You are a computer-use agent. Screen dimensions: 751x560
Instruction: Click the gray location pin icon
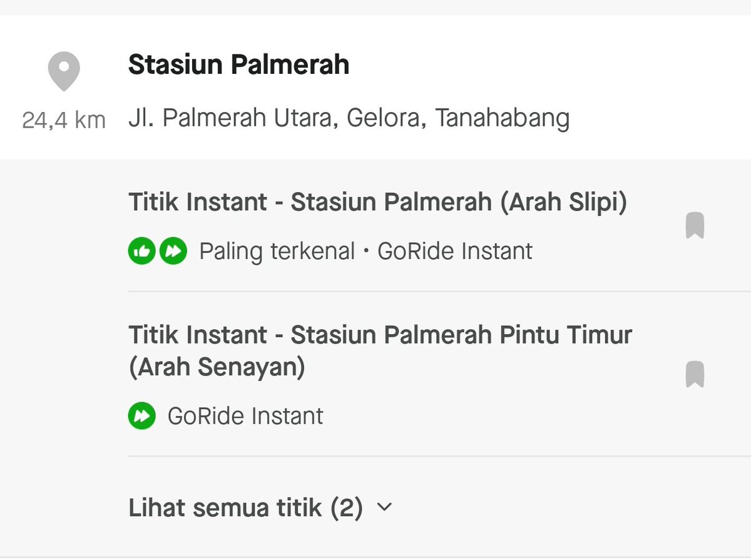[x=64, y=71]
